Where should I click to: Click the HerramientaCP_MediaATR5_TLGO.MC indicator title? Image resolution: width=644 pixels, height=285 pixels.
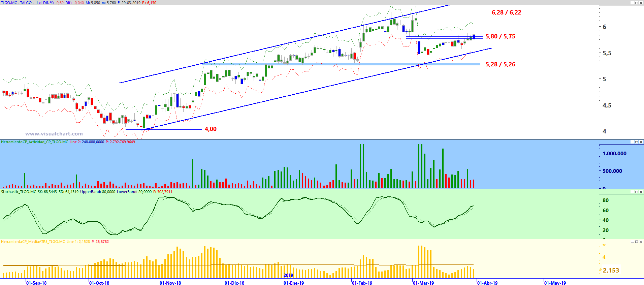(33, 242)
